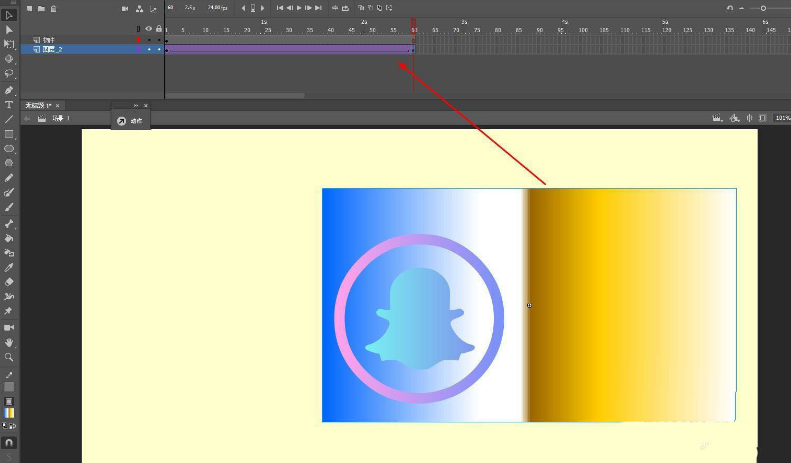
Task: Select the 3D Rotation tool
Action: 9,59
